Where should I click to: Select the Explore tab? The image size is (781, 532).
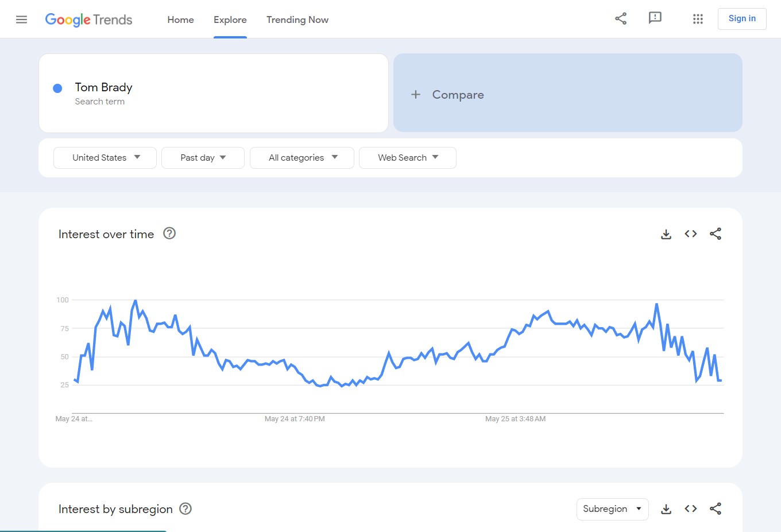(x=230, y=20)
